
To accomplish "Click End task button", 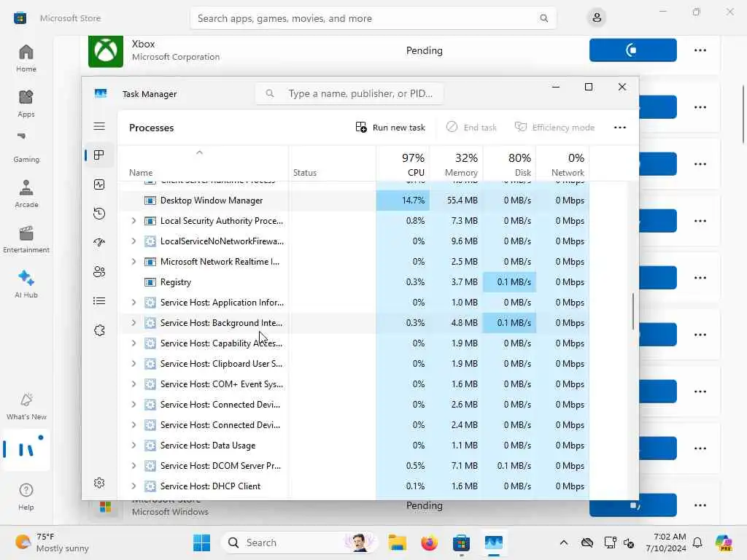I will point(471,127).
